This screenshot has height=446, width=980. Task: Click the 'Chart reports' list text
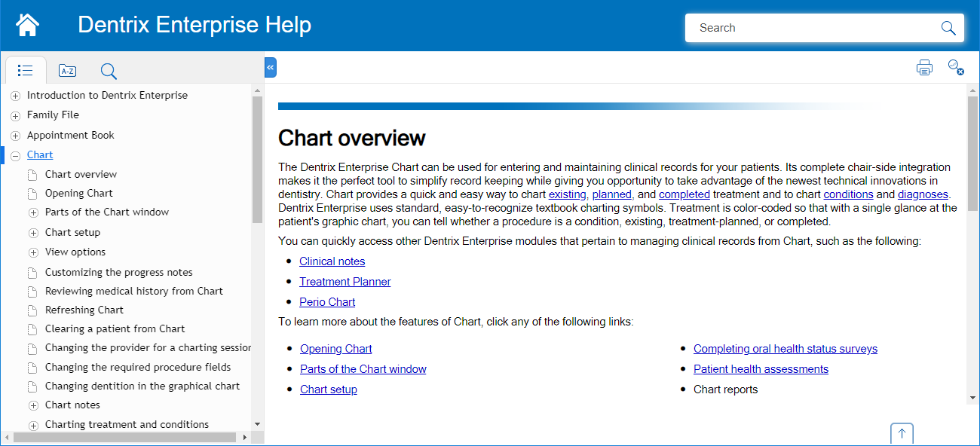point(725,389)
